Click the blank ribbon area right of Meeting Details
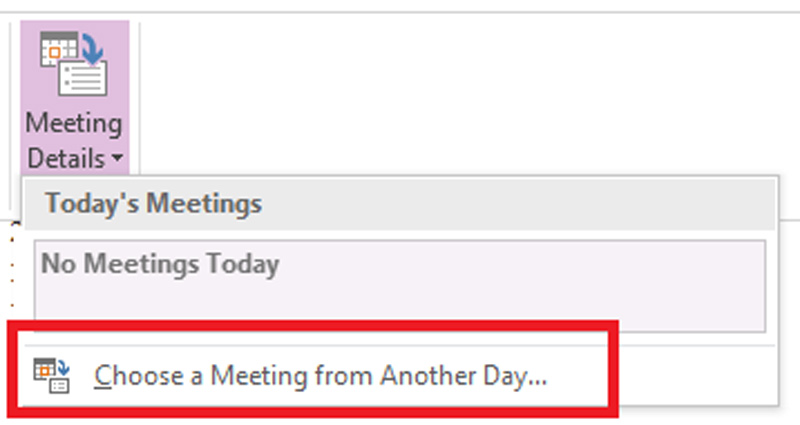 [450, 90]
